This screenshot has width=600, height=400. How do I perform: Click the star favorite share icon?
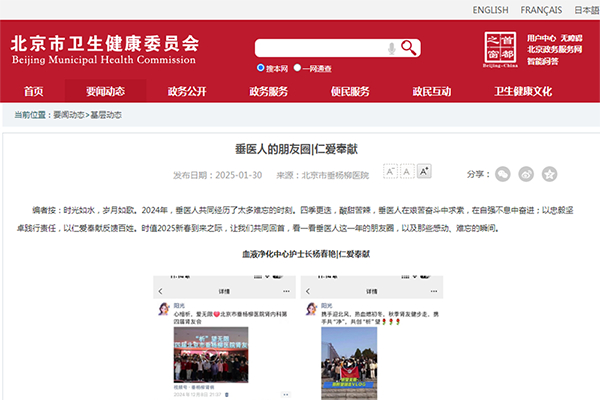(549, 174)
